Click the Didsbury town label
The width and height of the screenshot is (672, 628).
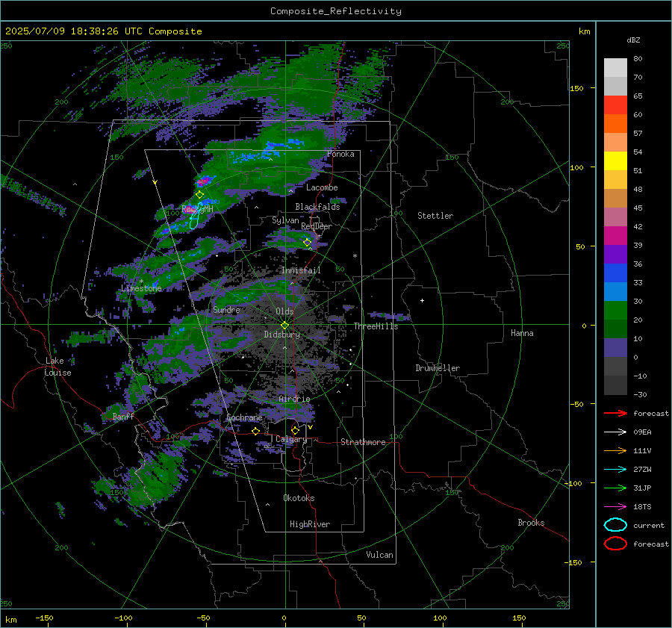281,335
